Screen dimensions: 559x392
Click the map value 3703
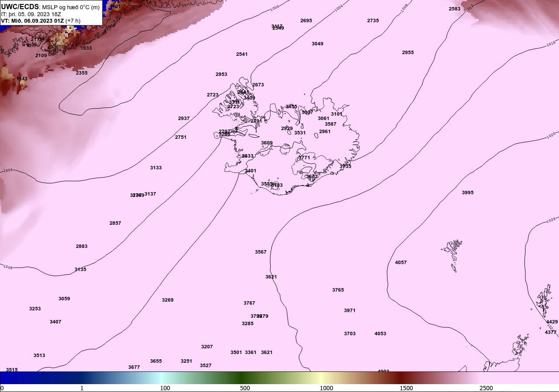[x=350, y=334]
